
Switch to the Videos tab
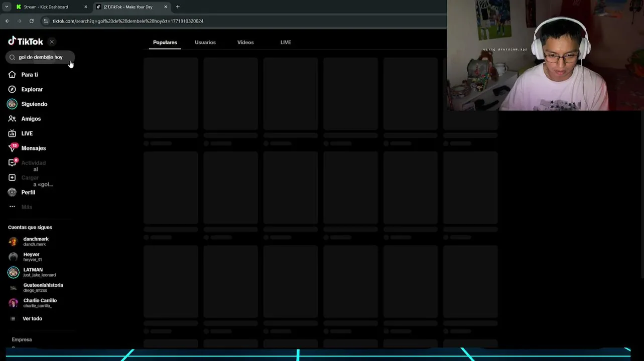tap(245, 43)
